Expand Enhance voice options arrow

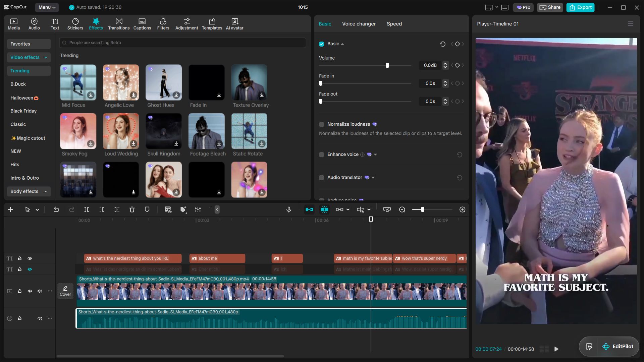point(375,155)
